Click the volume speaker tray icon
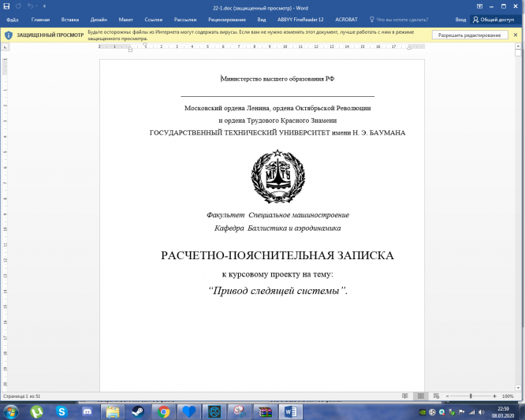The width and height of the screenshot is (525, 420). 482,412
